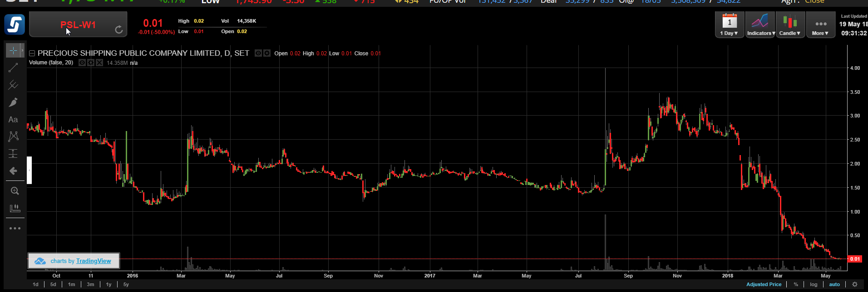
Task: Set chart range to 1m
Action: [71, 284]
